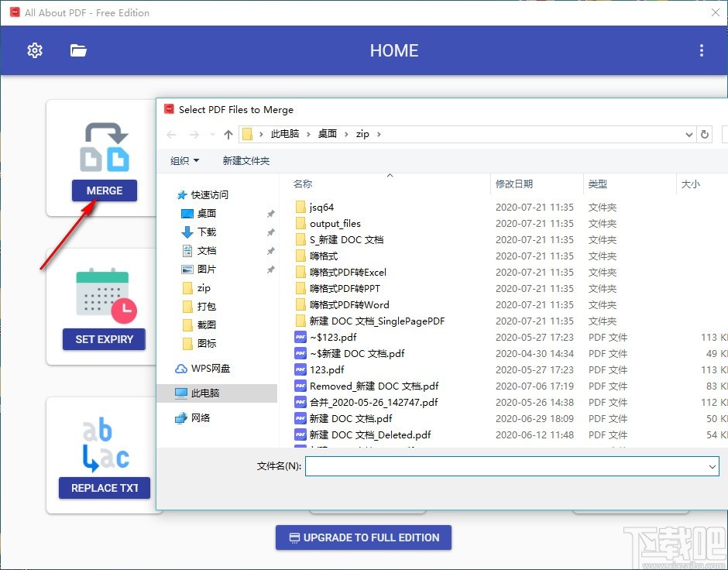This screenshot has width=728, height=570.
Task: Click UPGRADE TO FULL EDITION
Action: [363, 537]
